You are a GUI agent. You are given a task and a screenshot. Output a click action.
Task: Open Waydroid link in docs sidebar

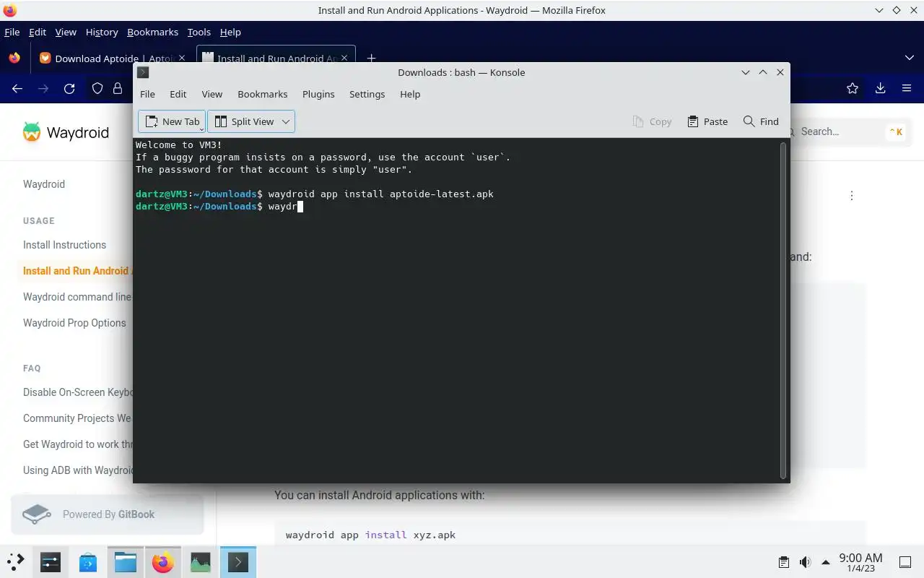44,184
